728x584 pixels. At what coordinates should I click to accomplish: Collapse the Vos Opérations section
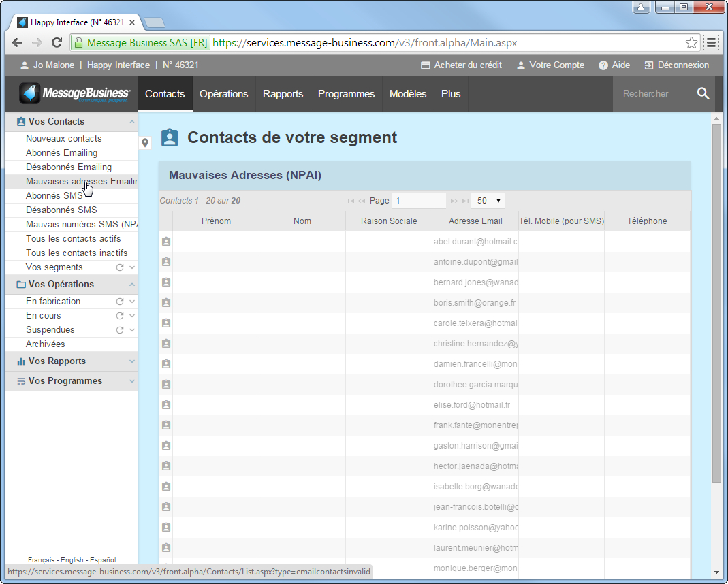tap(133, 284)
